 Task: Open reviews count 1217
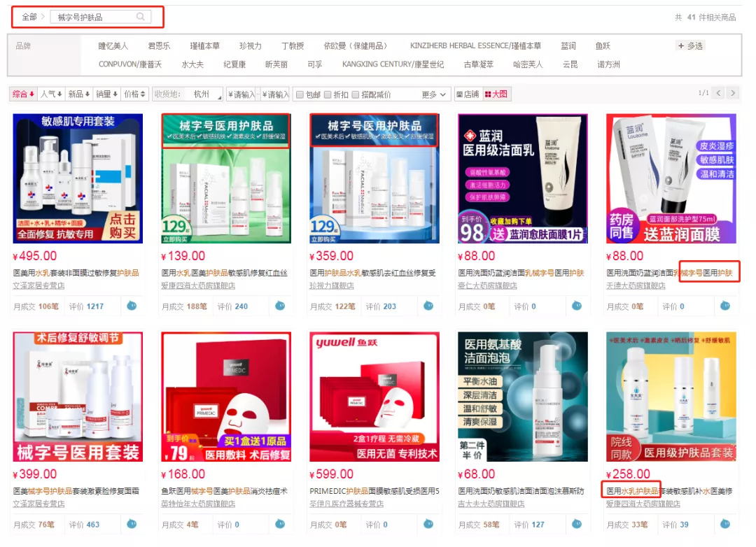tap(95, 306)
